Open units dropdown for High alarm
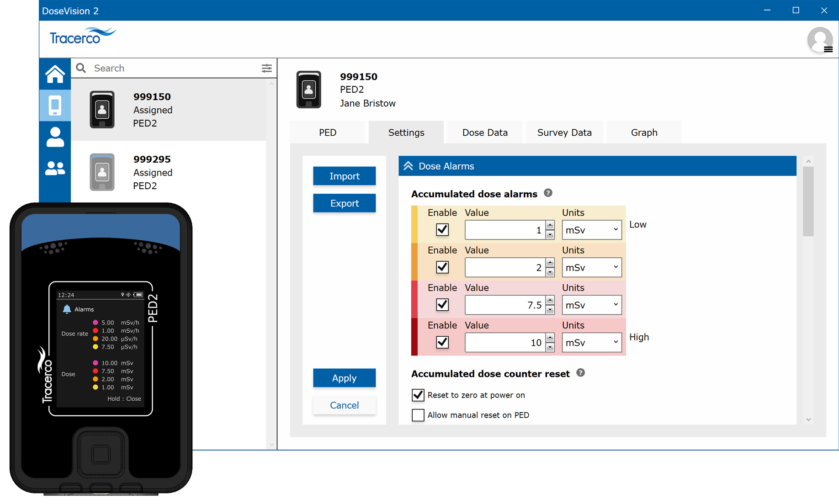 click(591, 343)
